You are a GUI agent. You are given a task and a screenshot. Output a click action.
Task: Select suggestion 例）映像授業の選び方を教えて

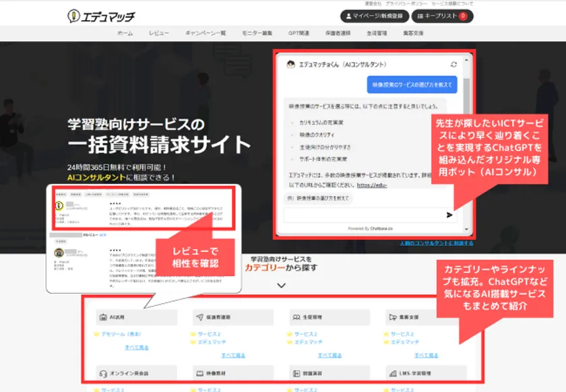(x=318, y=198)
